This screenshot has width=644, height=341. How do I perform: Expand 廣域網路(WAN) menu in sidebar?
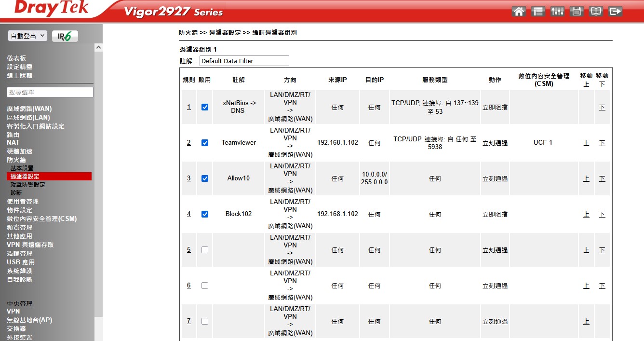click(x=29, y=109)
